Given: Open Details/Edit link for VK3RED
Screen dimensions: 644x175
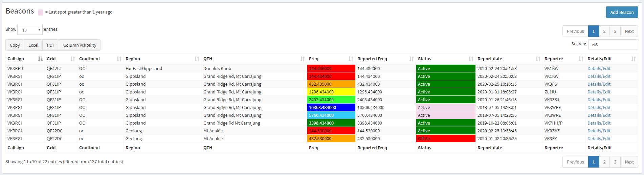Looking at the screenshot, I should pyautogui.click(x=599, y=68).
